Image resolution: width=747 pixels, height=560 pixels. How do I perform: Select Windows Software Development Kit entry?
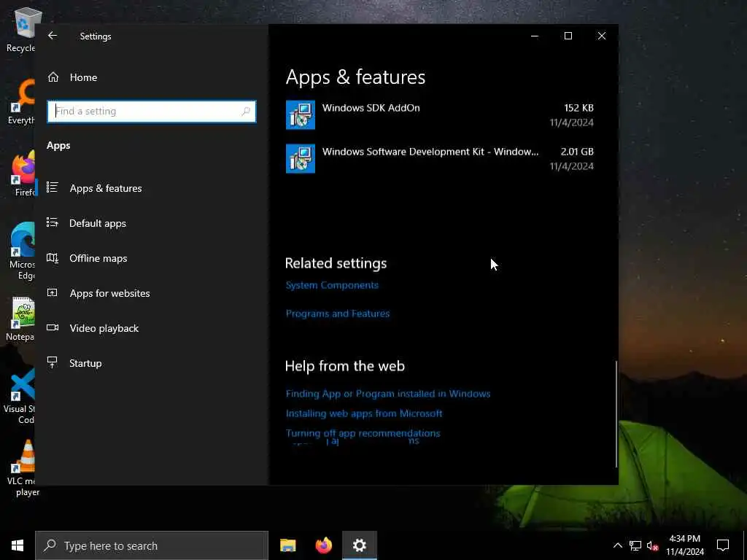pyautogui.click(x=440, y=158)
